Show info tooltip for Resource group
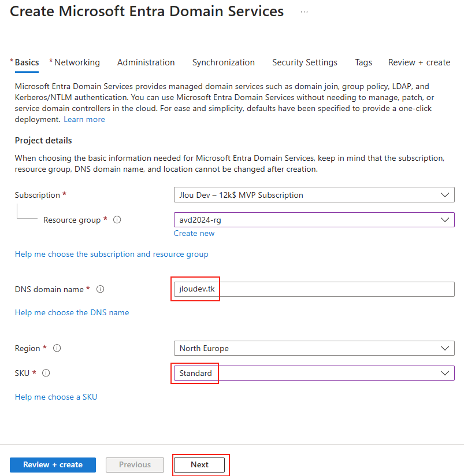464x476 pixels. click(x=117, y=220)
